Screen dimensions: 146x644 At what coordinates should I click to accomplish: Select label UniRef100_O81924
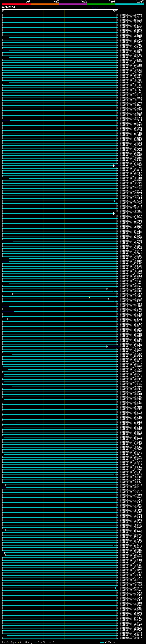(131, 299)
